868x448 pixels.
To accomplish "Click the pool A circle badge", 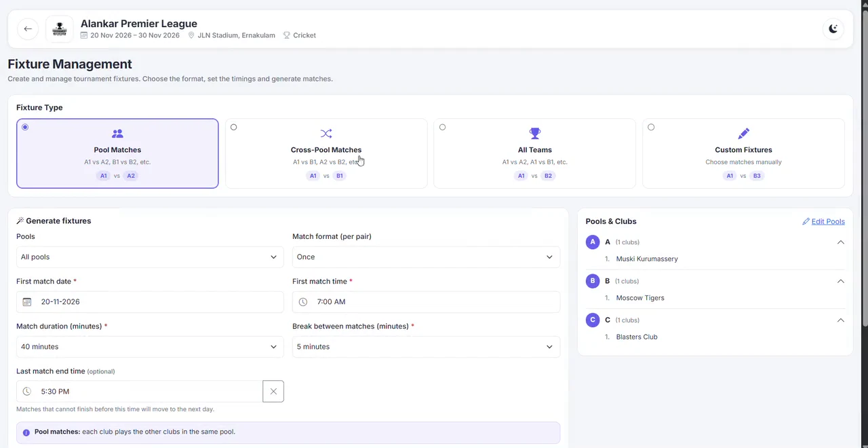I will click(x=593, y=242).
